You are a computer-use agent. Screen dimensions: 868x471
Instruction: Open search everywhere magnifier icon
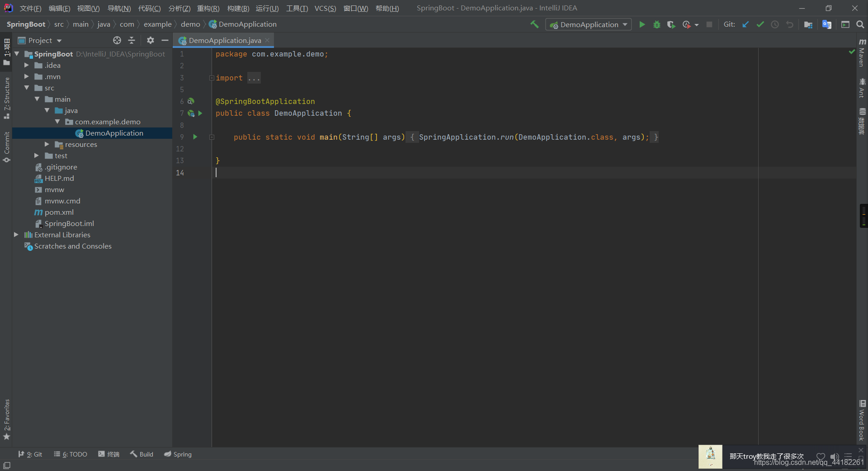860,24
